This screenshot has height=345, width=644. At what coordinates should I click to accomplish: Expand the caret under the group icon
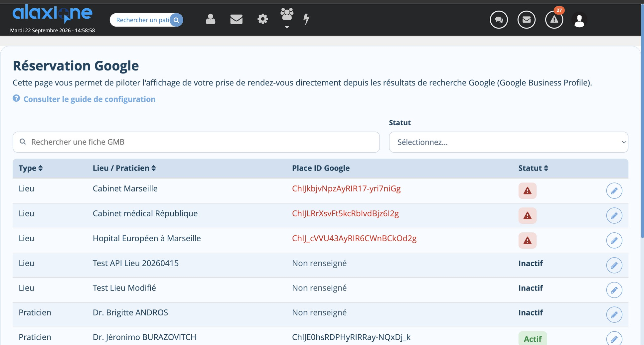pyautogui.click(x=287, y=27)
